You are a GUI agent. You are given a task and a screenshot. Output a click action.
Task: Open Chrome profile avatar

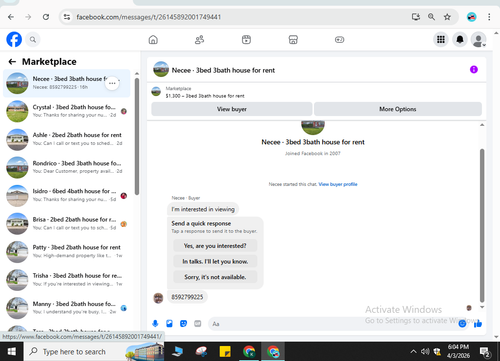coord(471,17)
